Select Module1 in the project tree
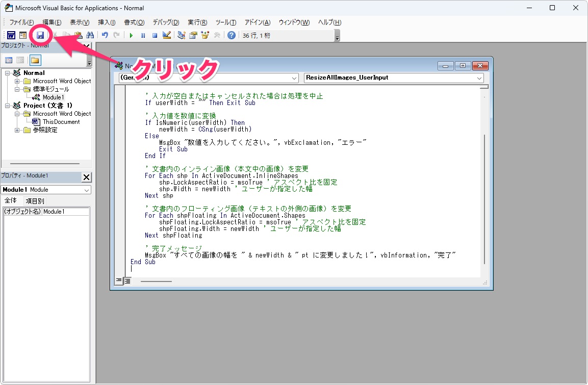Screen dimensions: 588x385 (53, 97)
